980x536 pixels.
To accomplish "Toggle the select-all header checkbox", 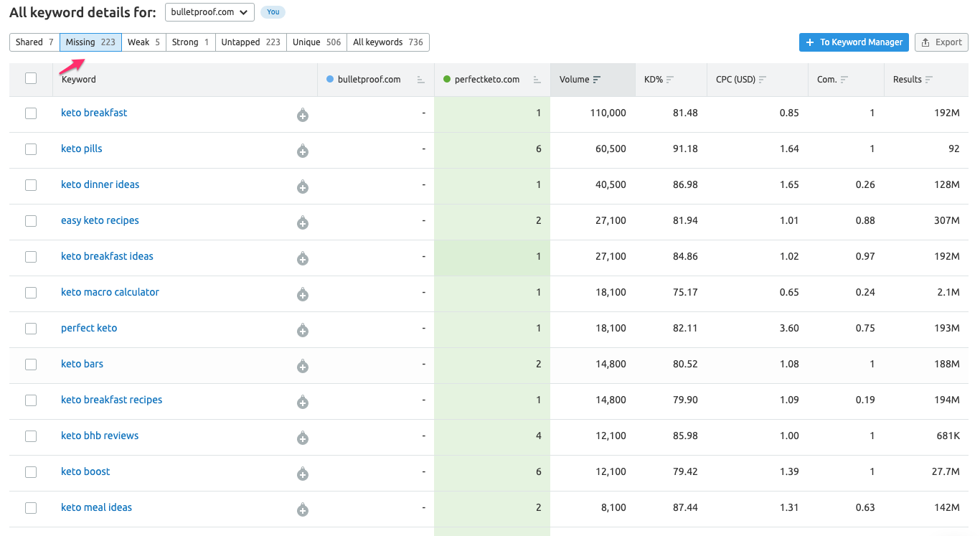I will click(x=31, y=78).
